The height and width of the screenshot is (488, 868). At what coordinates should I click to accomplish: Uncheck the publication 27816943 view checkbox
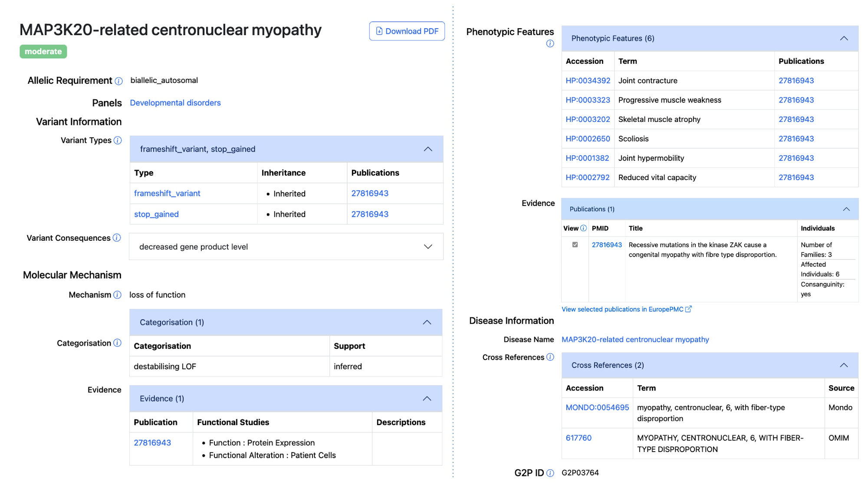(x=575, y=245)
